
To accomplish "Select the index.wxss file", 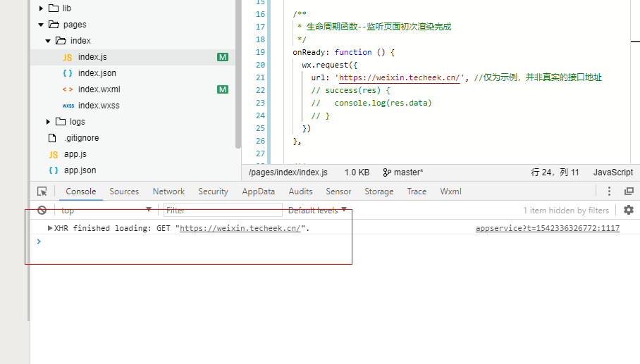I will pyautogui.click(x=99, y=106).
